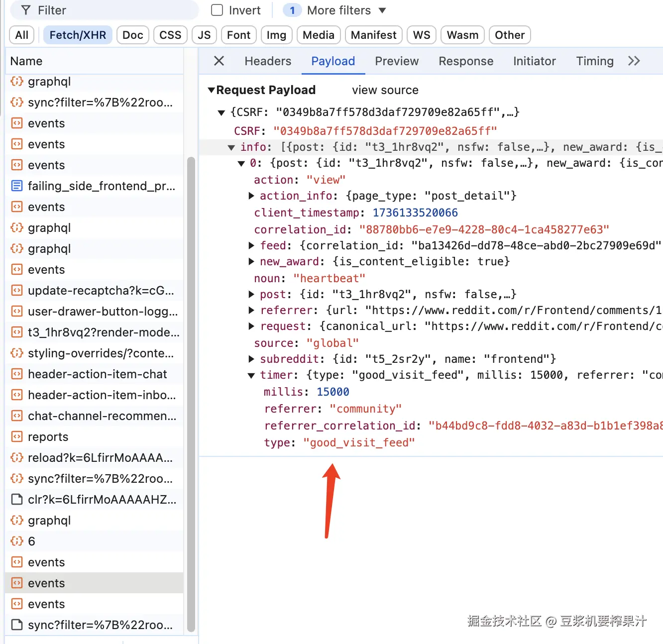This screenshot has height=644, width=663.
Task: Select the failing_side_frontend_pr... request
Action: (95, 186)
